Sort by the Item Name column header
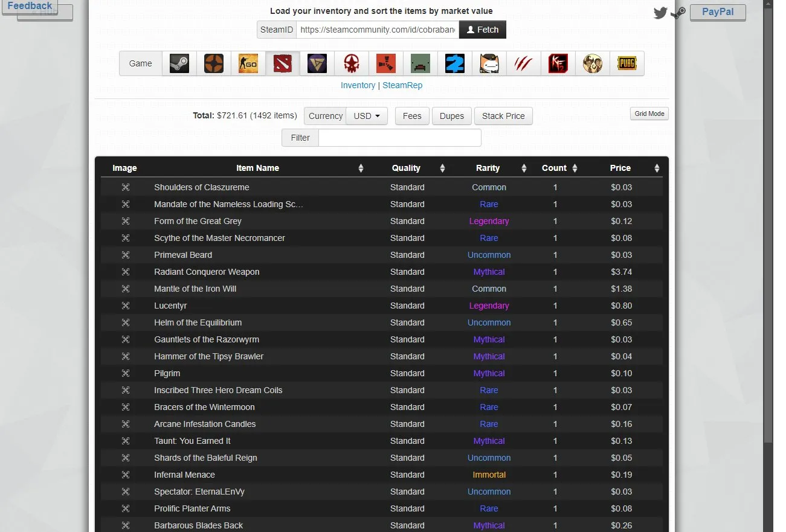 257,168
